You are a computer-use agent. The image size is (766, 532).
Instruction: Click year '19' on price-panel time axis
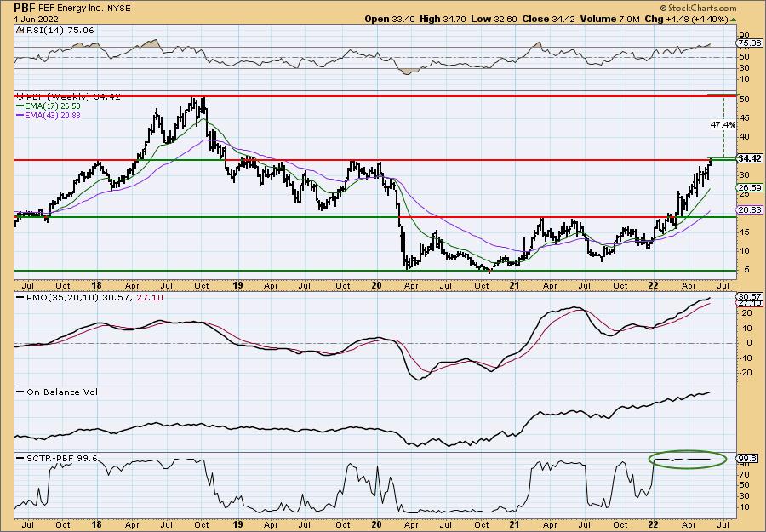point(237,285)
